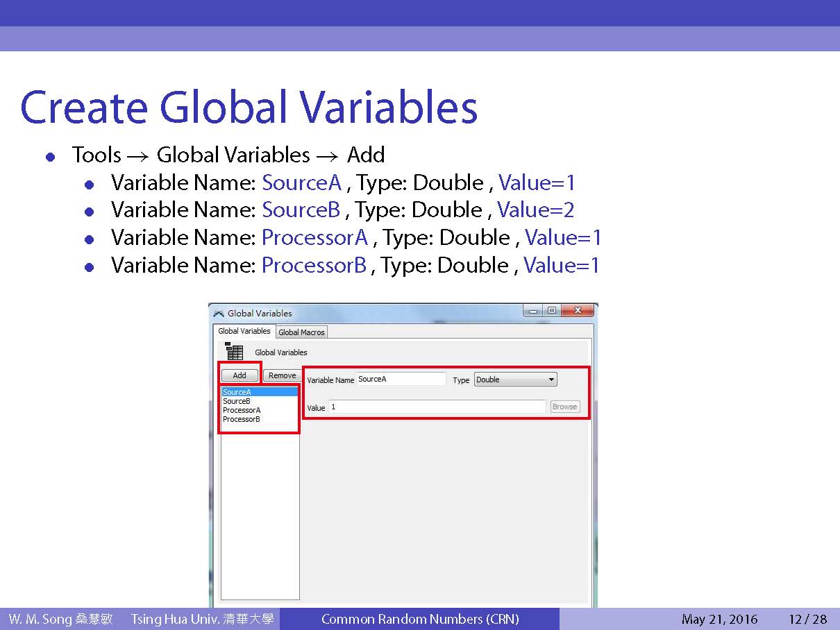Minimize the Global Variables dialog

coord(533,311)
